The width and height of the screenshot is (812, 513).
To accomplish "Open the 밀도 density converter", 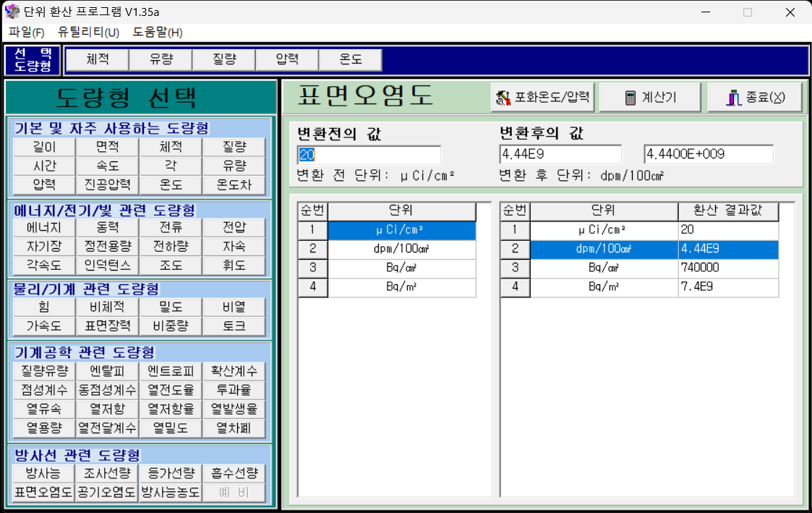I will tap(170, 306).
